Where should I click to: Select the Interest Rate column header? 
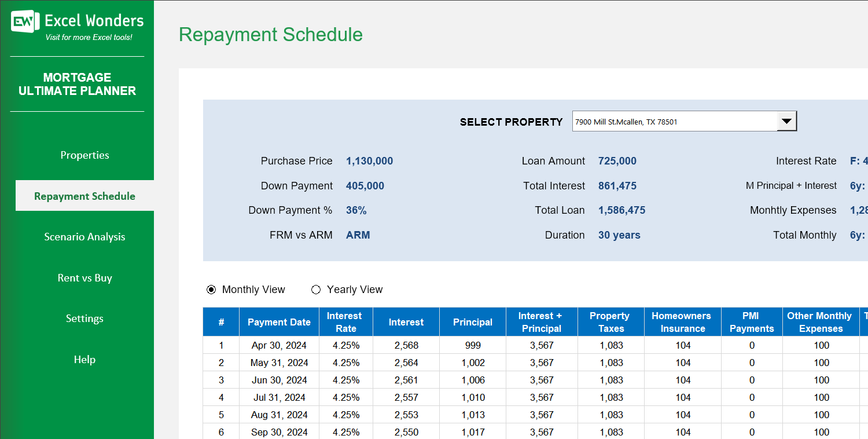coord(345,321)
